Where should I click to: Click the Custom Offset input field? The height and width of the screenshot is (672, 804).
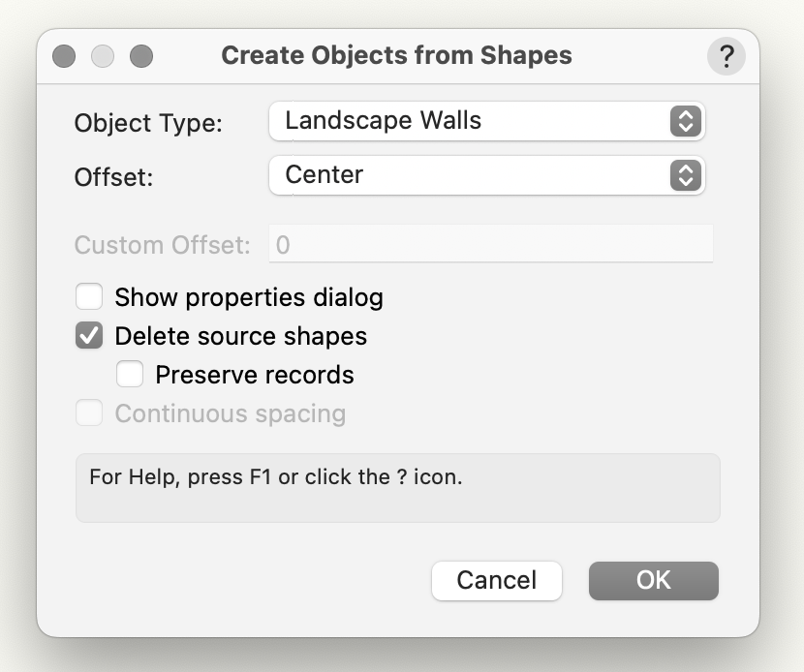(490, 244)
